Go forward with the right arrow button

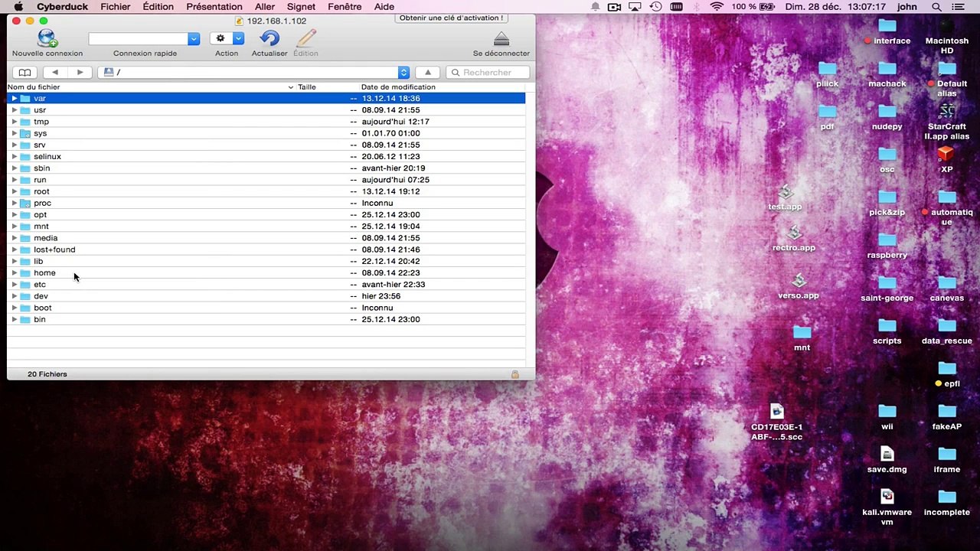(x=80, y=72)
